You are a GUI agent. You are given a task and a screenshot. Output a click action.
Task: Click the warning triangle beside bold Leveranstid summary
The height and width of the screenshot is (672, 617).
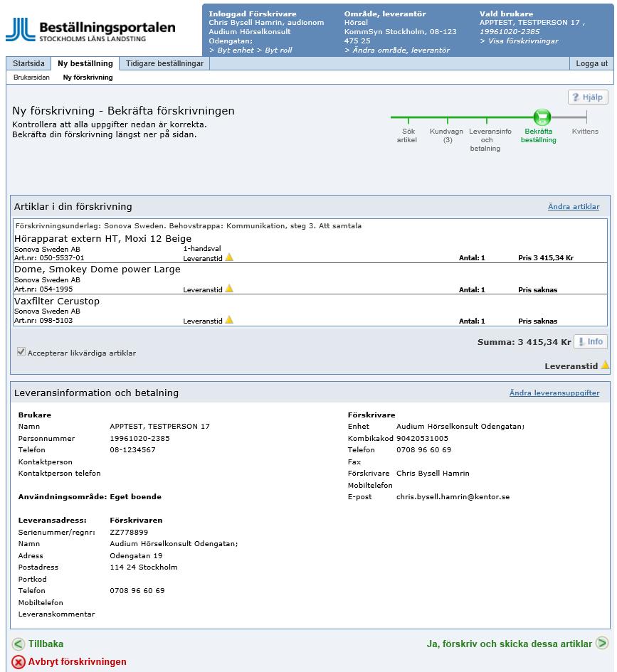(605, 365)
